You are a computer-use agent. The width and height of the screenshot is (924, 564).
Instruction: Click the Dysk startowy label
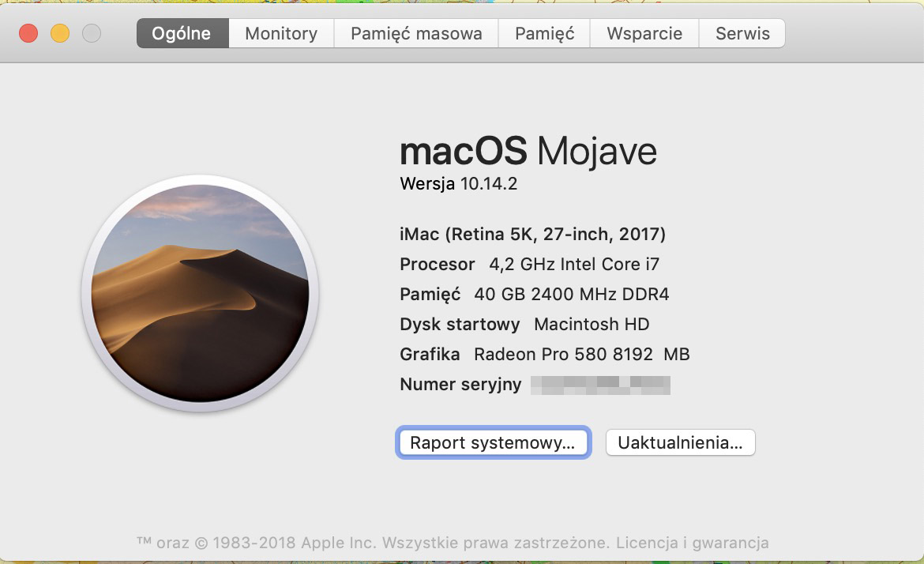460,324
